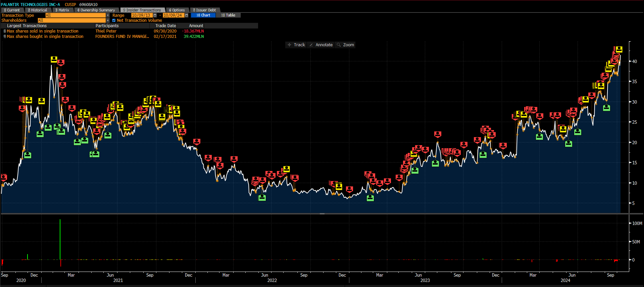The width and height of the screenshot is (644, 287).
Task: Switch to Table view
Action: click(x=228, y=15)
